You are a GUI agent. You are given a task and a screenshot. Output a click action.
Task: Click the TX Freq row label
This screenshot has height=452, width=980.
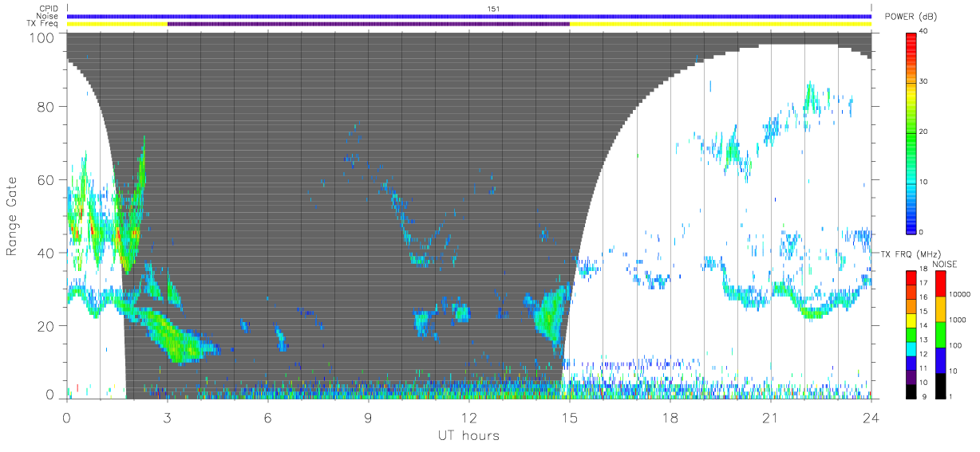pyautogui.click(x=42, y=24)
